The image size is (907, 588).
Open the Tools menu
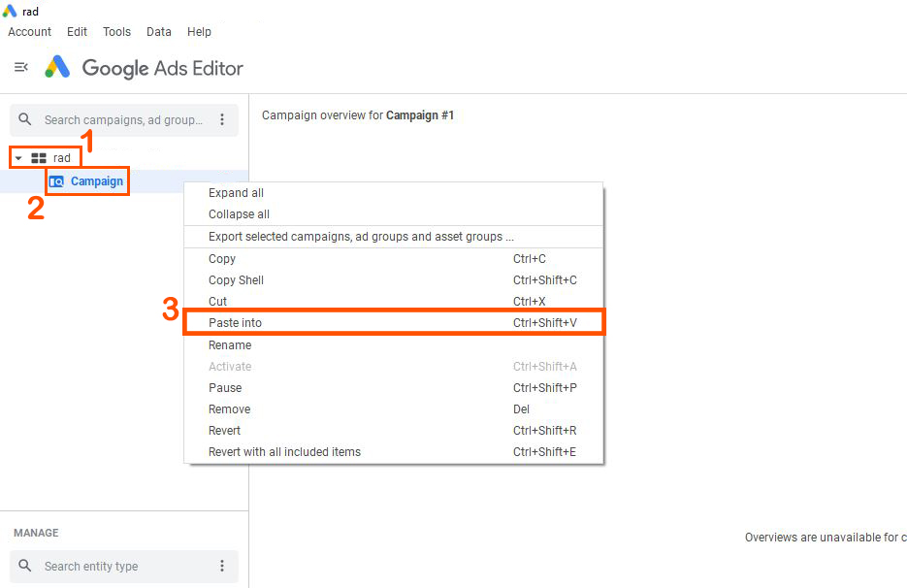116,32
